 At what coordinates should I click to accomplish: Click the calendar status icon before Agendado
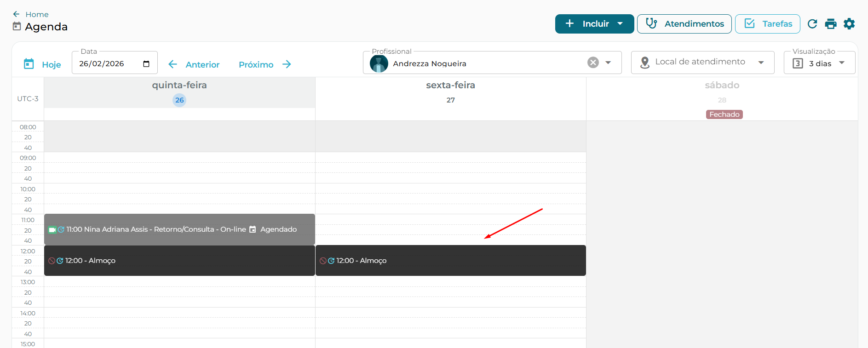tap(253, 229)
